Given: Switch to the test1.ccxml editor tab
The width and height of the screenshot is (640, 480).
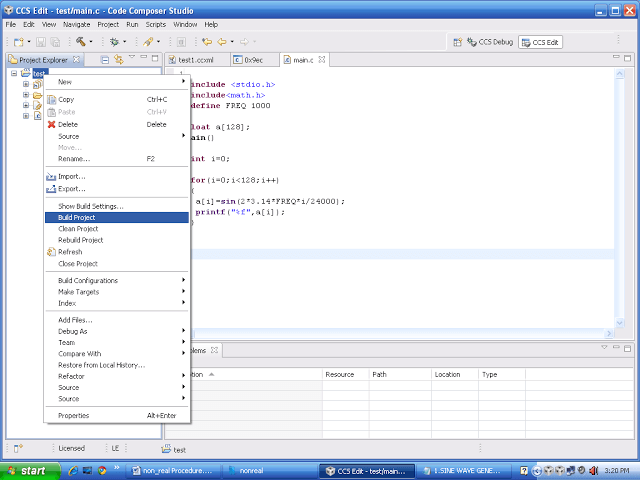Looking at the screenshot, I should pos(196,60).
